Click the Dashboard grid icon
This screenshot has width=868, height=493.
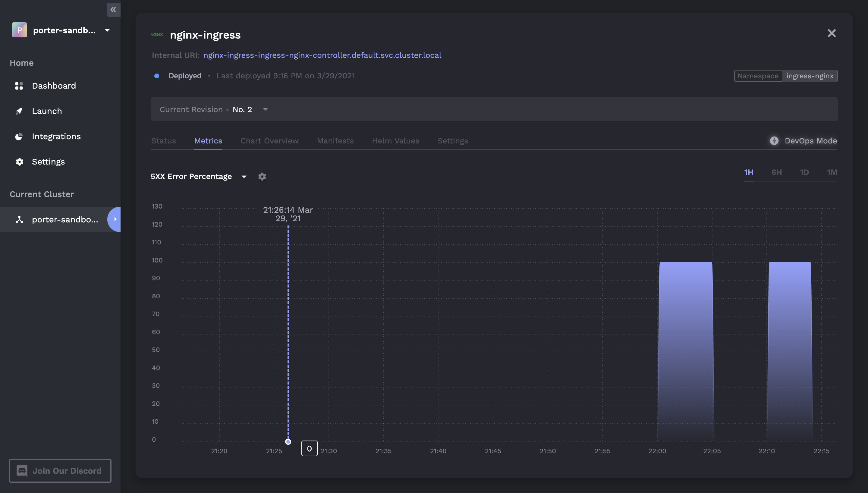[x=19, y=86]
